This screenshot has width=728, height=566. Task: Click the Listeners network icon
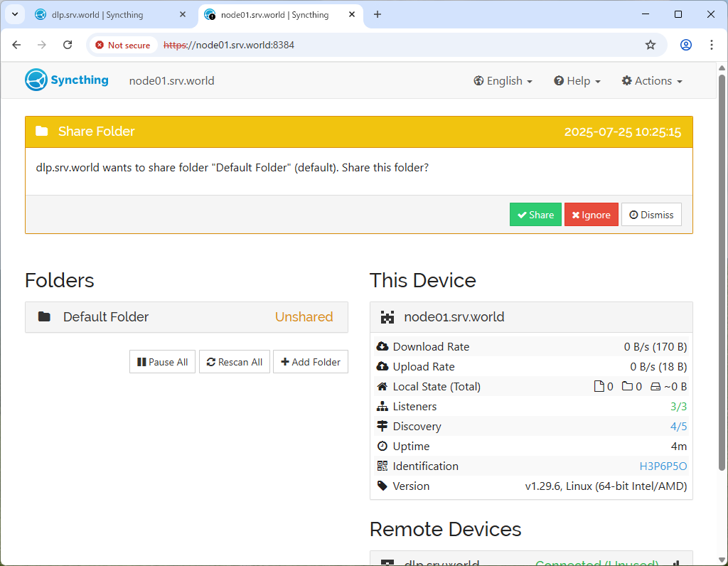point(382,406)
